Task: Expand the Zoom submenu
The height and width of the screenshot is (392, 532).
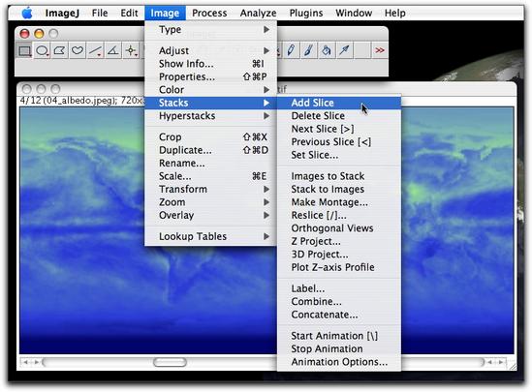Action: coord(210,202)
